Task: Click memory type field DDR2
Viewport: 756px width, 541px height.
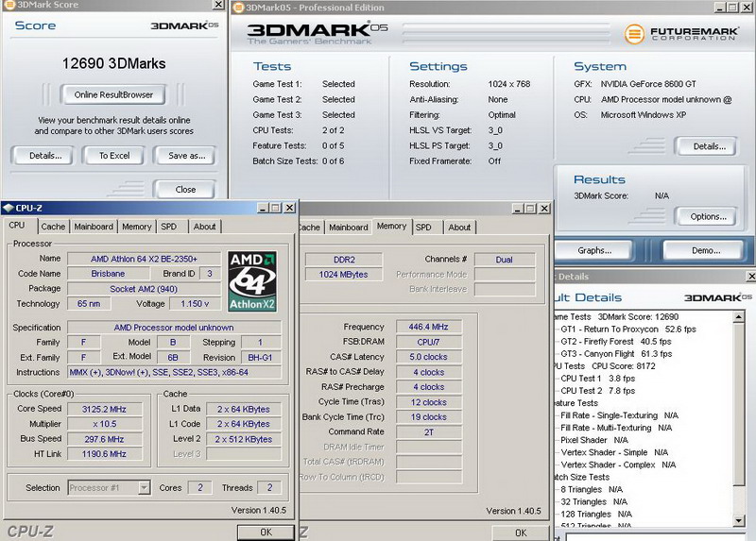Action: coord(344,260)
